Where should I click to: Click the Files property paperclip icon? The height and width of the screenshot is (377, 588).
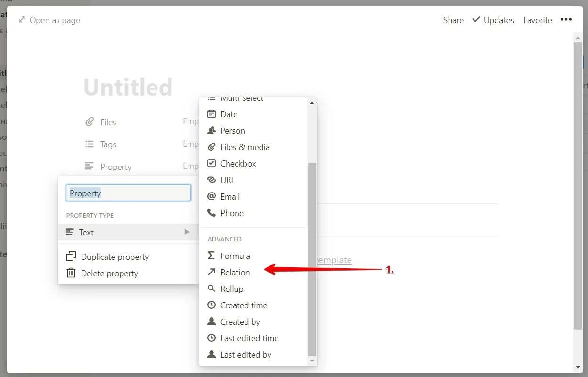pos(90,122)
